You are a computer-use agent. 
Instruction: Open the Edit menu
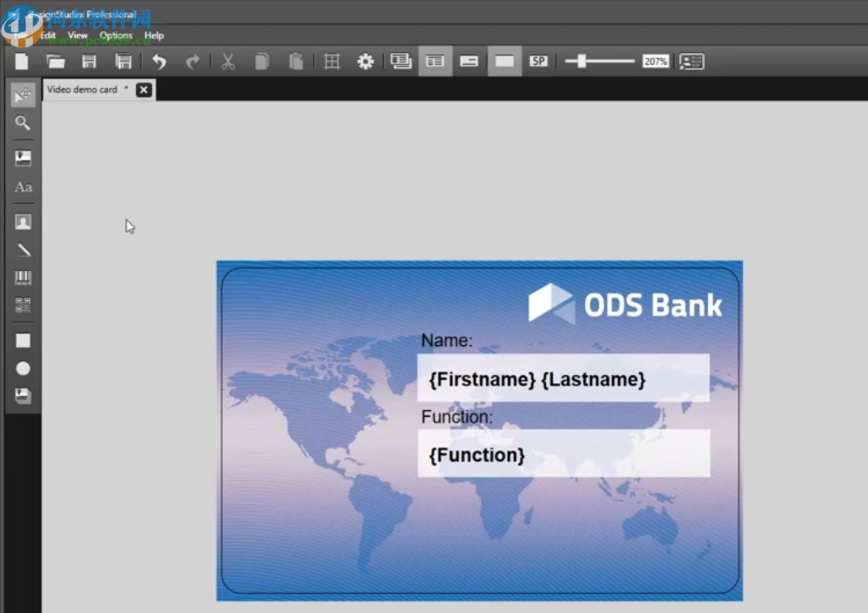[48, 36]
